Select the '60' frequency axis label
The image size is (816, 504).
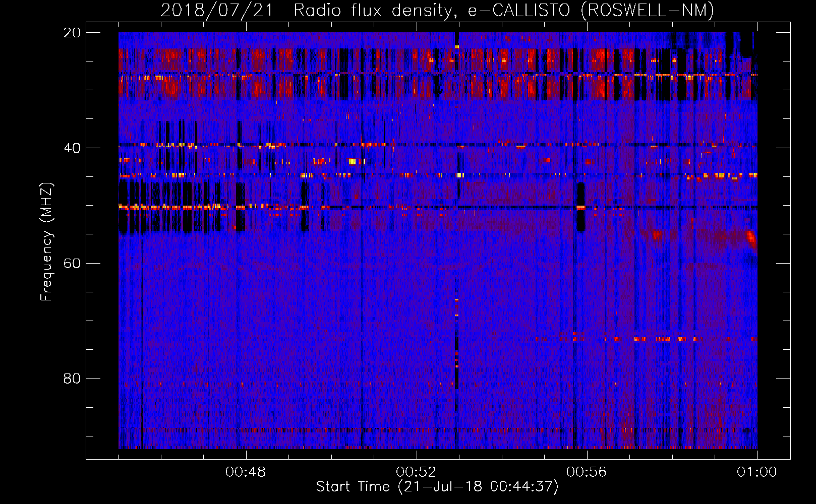coord(72,263)
